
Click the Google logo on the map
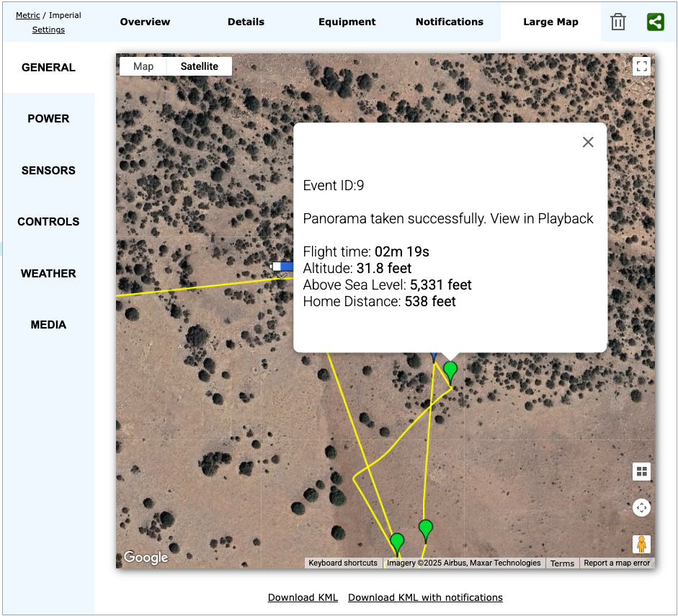coord(146,558)
